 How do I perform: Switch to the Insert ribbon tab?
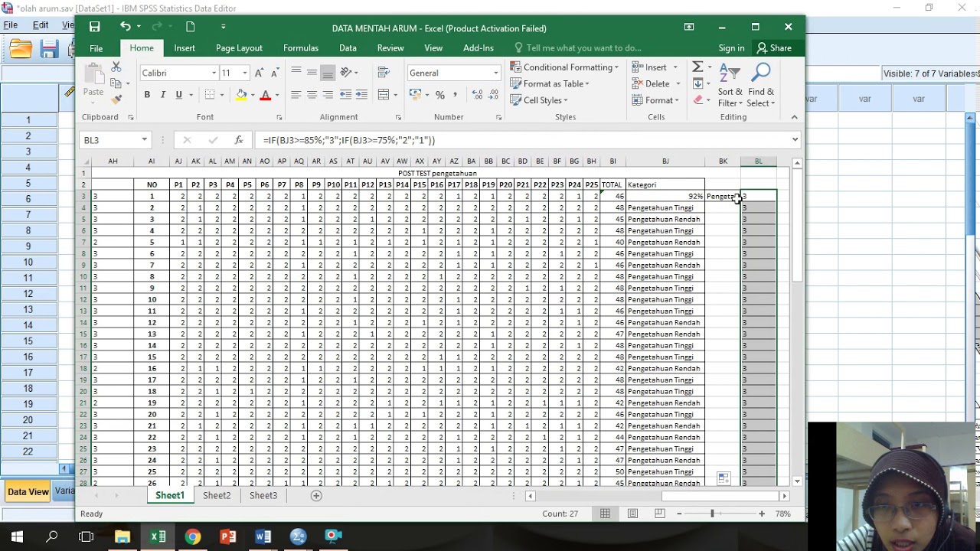tap(185, 47)
